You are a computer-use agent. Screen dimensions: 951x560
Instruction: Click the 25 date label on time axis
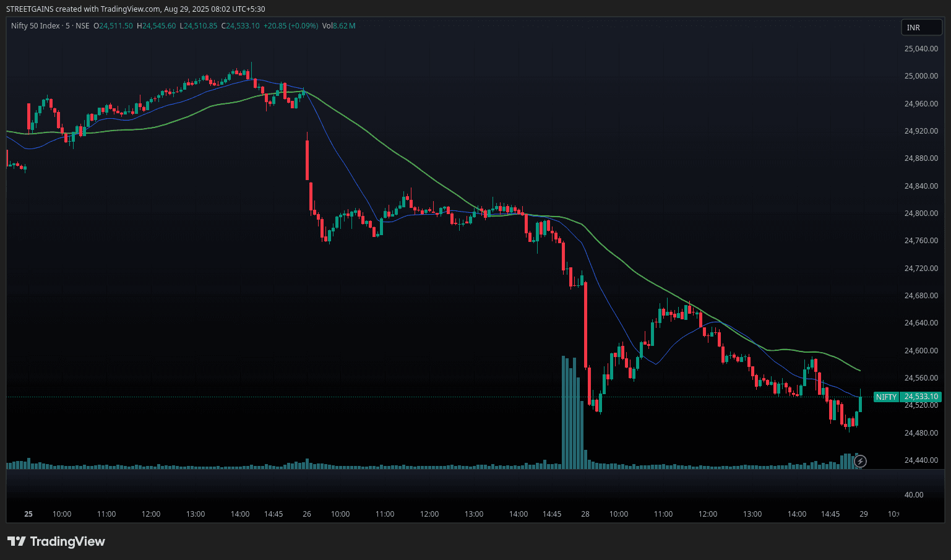coord(28,514)
